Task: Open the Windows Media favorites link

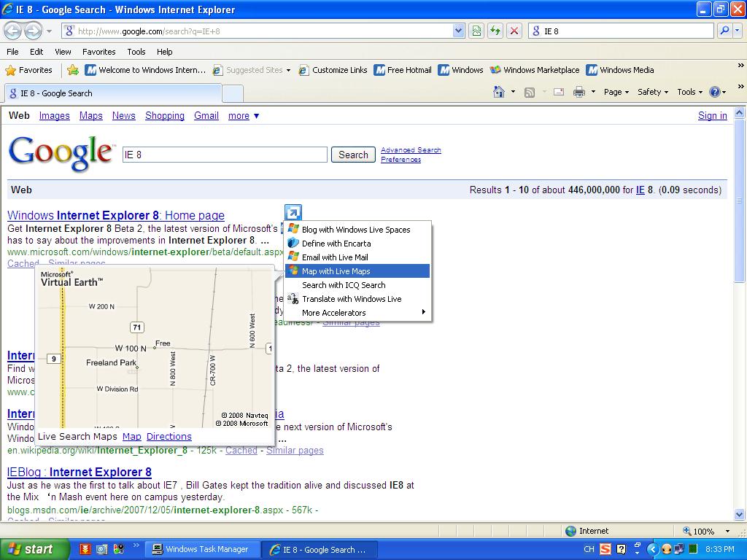Action: (x=620, y=70)
